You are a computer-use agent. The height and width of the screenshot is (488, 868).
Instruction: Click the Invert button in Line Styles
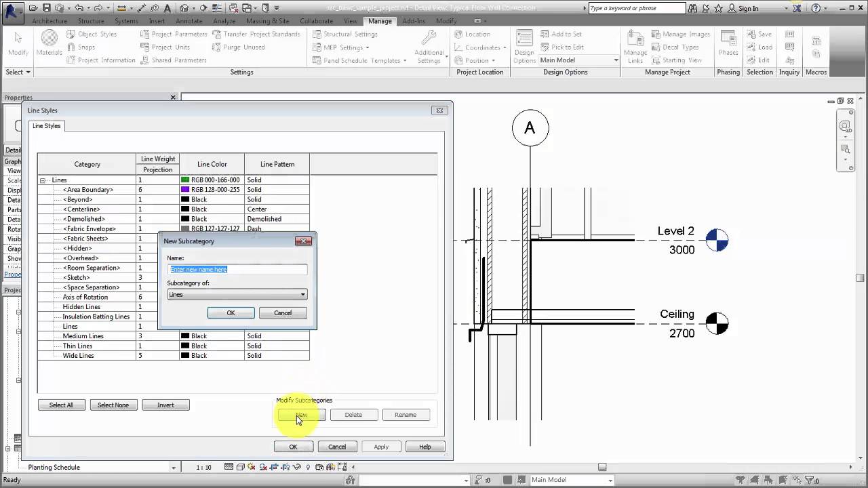[165, 405]
